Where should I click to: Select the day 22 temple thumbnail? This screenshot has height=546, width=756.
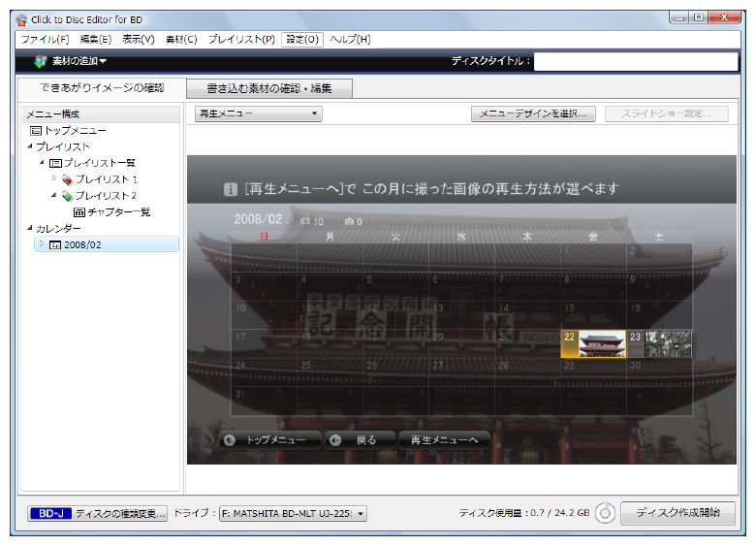[x=601, y=344]
